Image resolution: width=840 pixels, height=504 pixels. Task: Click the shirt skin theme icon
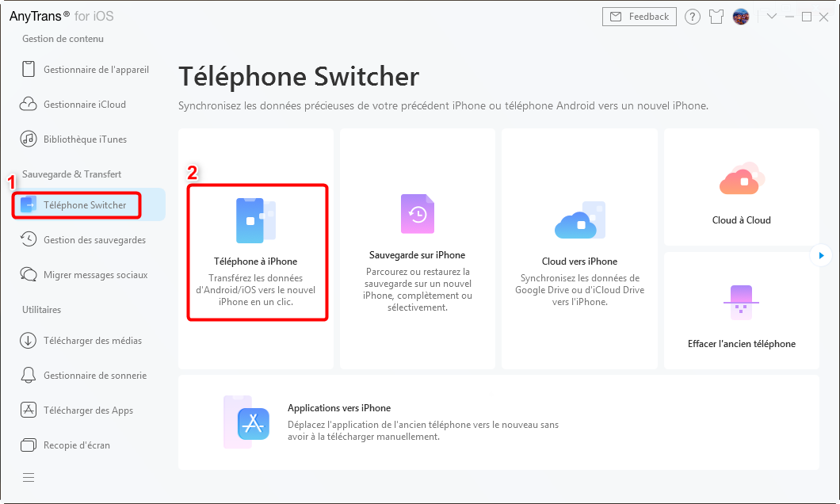click(x=716, y=17)
